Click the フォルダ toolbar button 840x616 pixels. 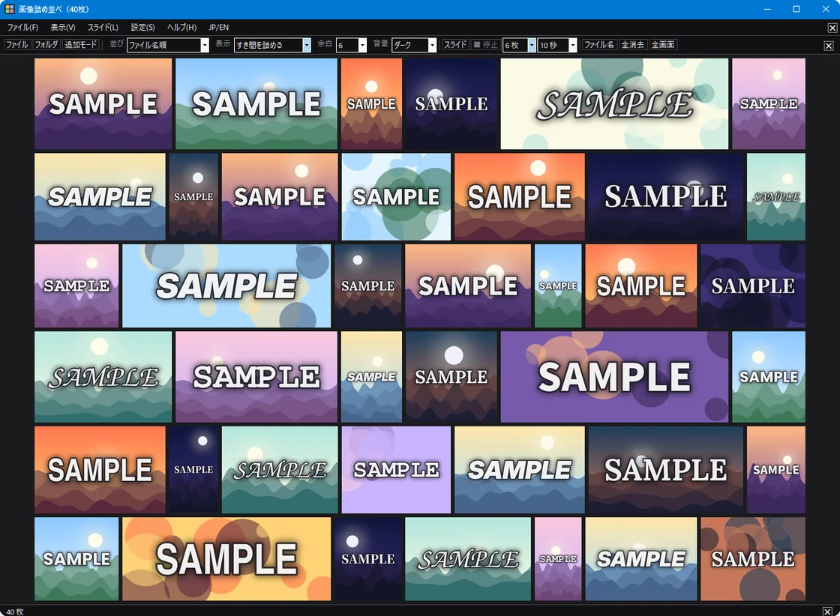point(46,45)
